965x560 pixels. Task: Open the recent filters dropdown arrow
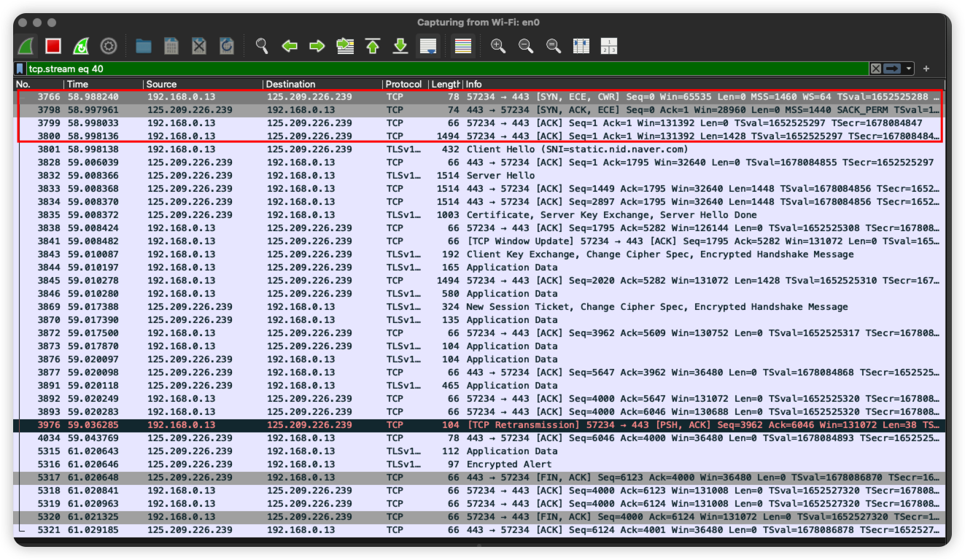(909, 69)
